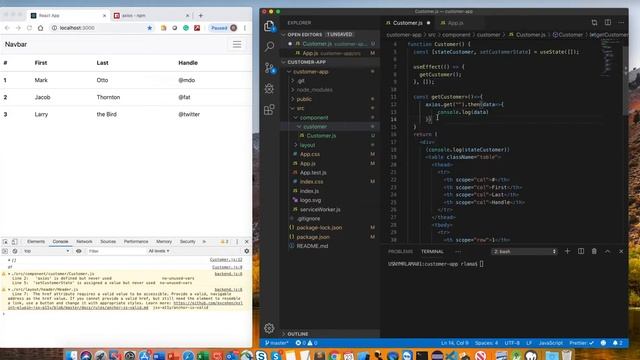
Task: Open the Manage gear in VS Code
Action: [269, 328]
